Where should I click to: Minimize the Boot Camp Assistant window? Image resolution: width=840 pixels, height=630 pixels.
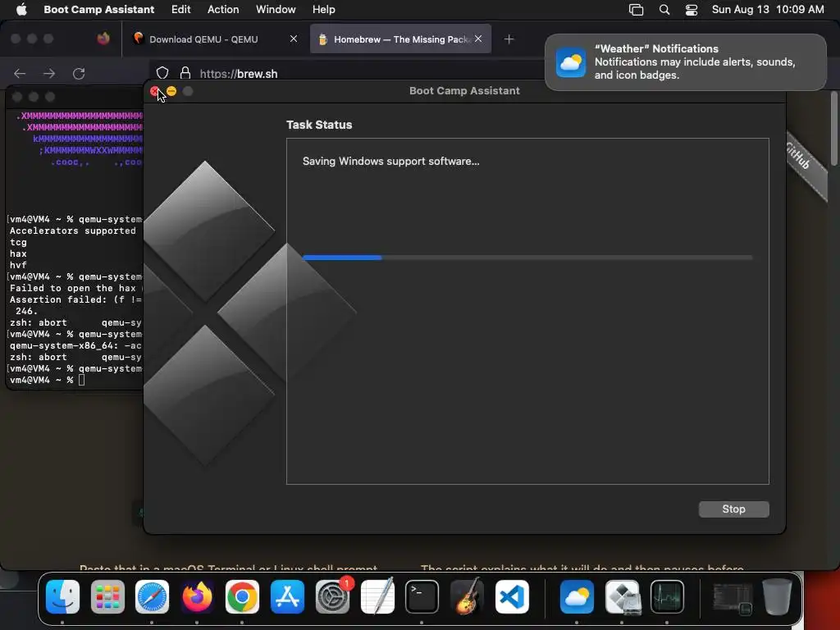click(x=171, y=92)
